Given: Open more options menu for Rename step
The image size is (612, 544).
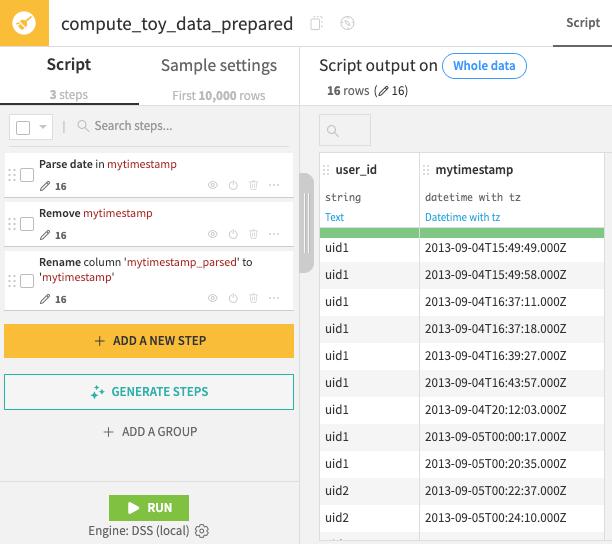Looking at the screenshot, I should 274,298.
